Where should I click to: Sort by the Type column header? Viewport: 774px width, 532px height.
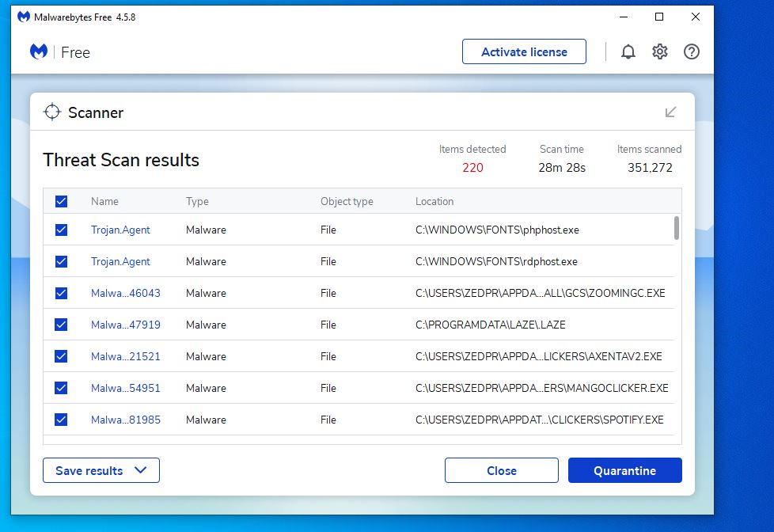[x=197, y=202]
